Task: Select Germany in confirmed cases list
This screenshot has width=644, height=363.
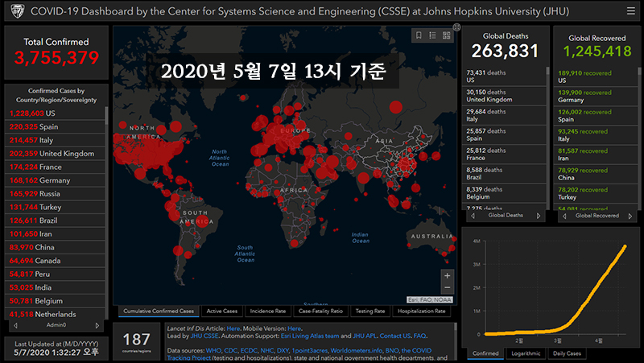Action: tap(55, 180)
